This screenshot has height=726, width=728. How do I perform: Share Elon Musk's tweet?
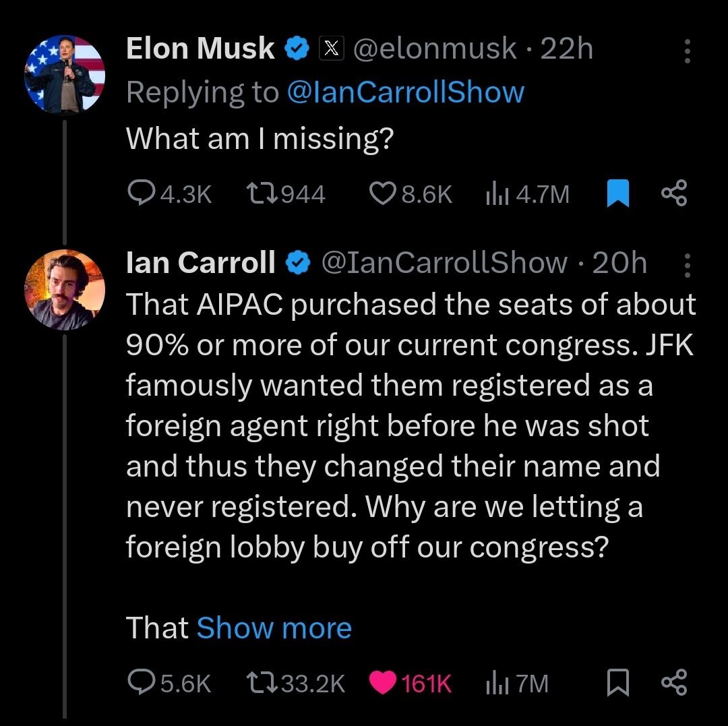(674, 193)
